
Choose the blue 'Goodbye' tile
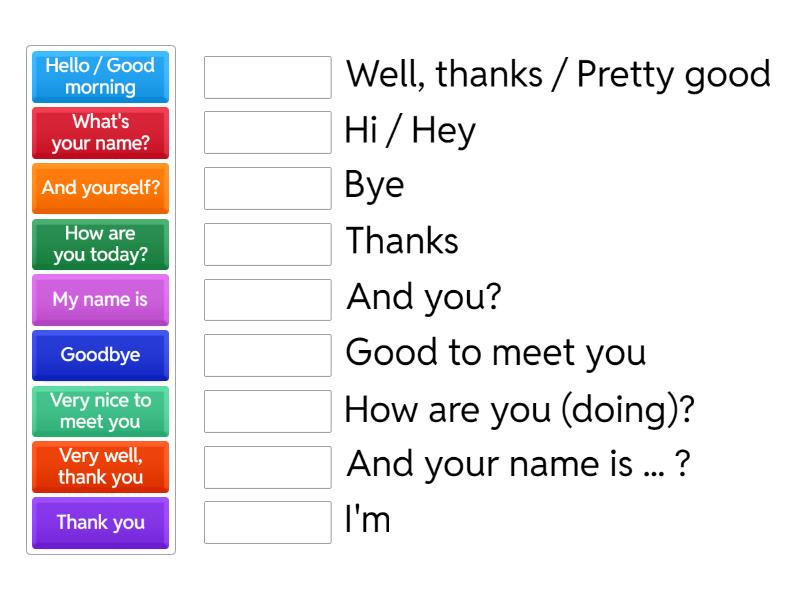coord(100,355)
